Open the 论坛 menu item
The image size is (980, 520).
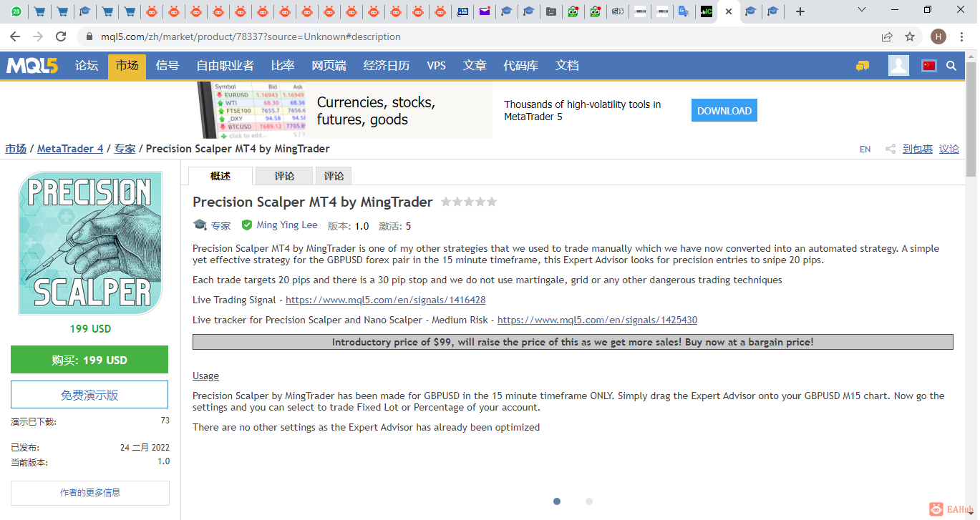[87, 66]
